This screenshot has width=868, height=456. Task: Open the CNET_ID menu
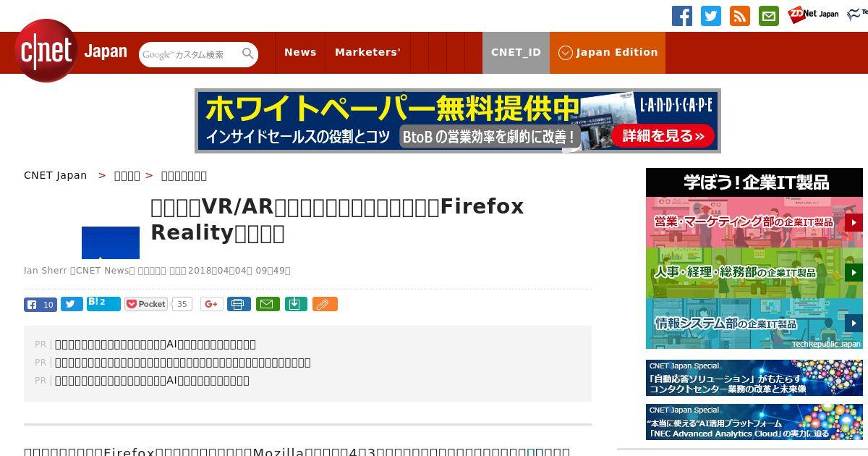[x=516, y=52]
